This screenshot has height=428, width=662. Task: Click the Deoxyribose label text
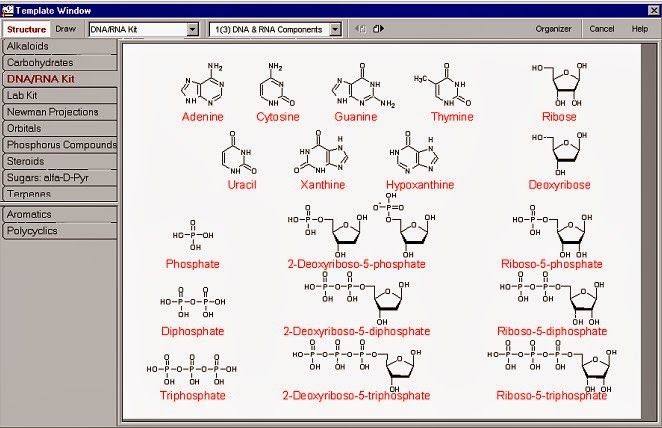point(559,185)
